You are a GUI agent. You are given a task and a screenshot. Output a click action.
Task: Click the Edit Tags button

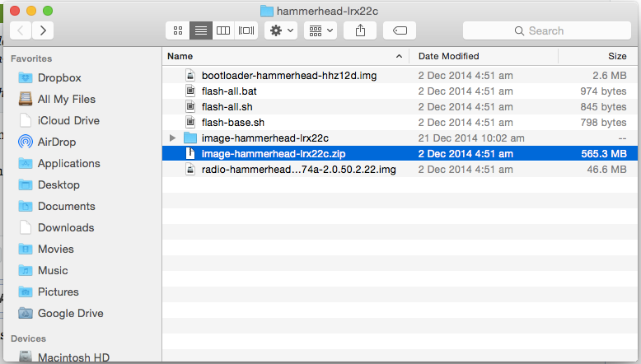[x=400, y=30]
